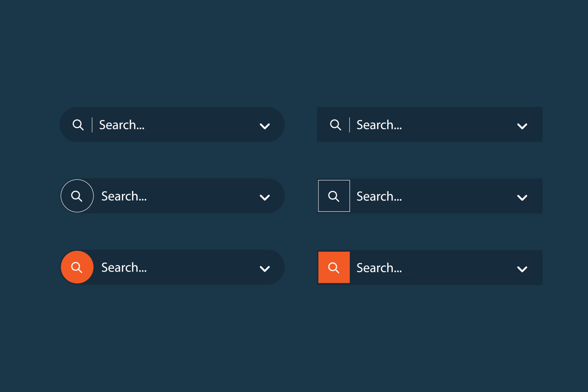Image resolution: width=588 pixels, height=392 pixels.
Task: Click the orange square search button
Action: (x=334, y=267)
